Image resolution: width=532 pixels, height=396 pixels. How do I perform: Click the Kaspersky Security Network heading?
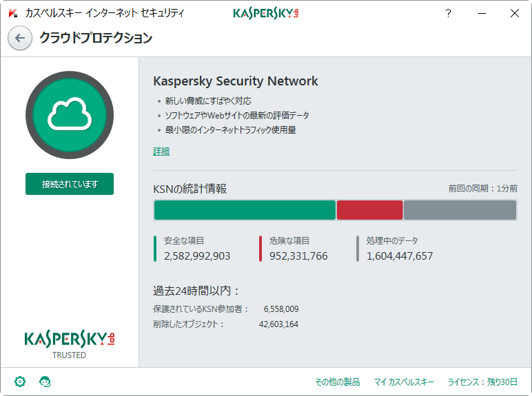235,81
